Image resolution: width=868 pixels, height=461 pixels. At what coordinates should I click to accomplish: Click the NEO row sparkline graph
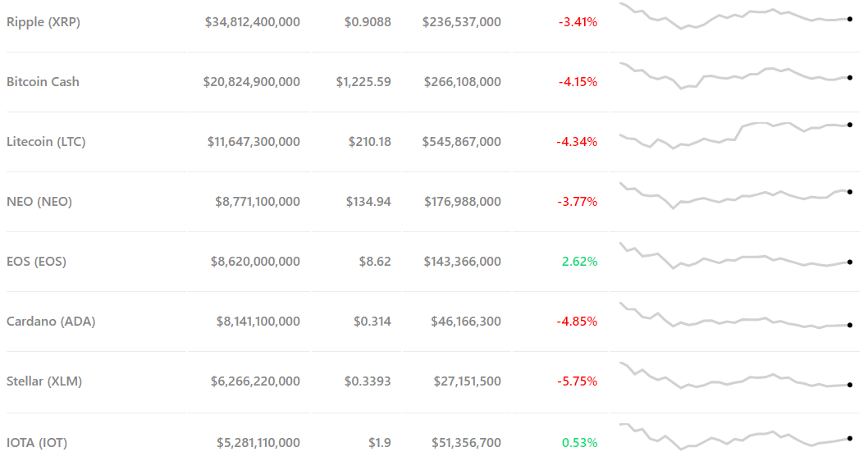point(735,196)
